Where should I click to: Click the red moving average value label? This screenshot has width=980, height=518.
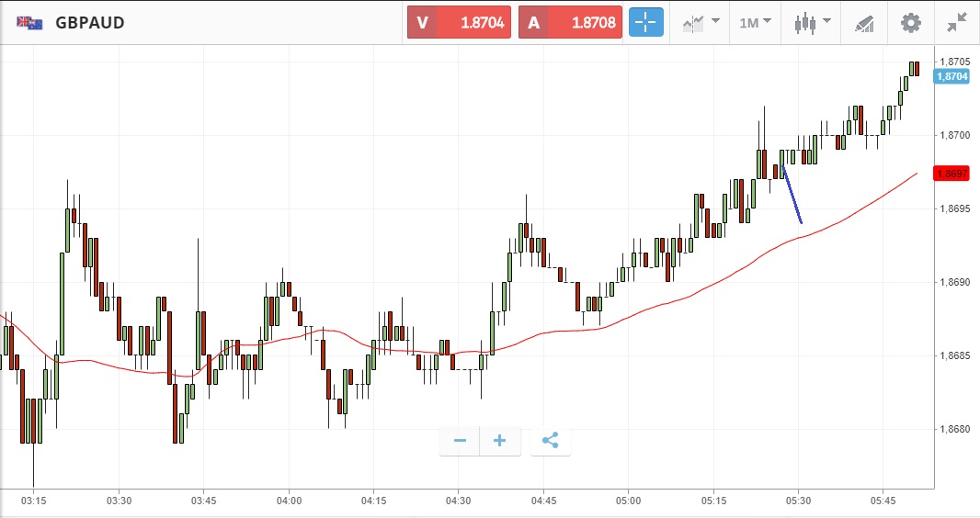coord(950,173)
